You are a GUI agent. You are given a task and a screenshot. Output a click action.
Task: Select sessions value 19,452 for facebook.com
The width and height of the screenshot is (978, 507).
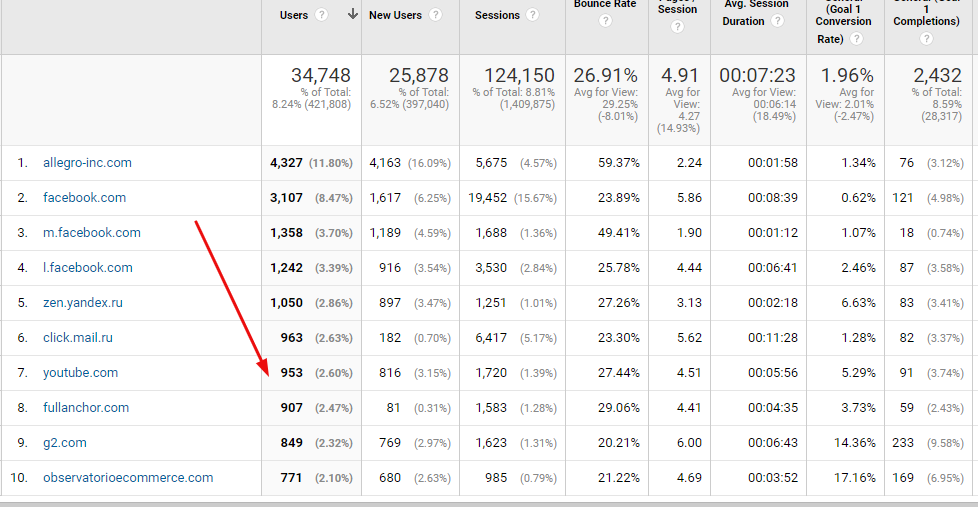pos(488,198)
